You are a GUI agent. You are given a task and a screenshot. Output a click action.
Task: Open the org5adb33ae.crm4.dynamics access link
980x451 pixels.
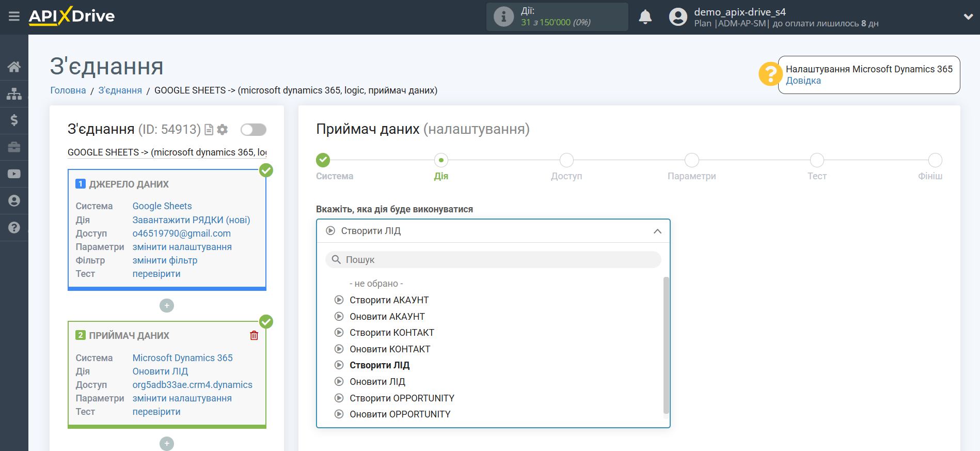[x=193, y=385]
